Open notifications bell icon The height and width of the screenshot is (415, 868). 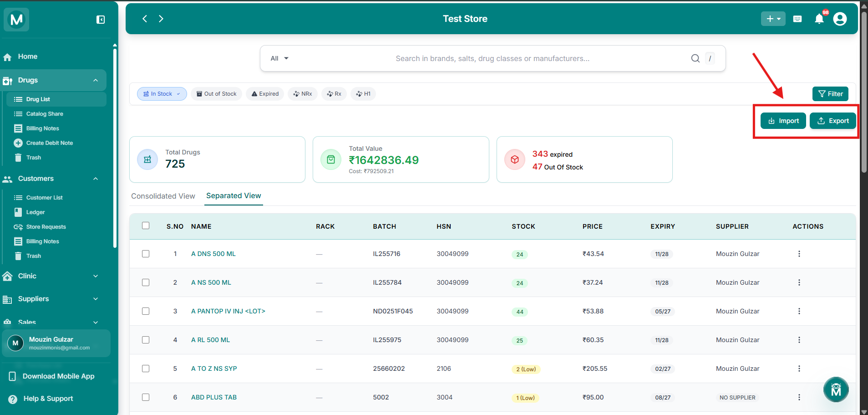[x=819, y=19]
